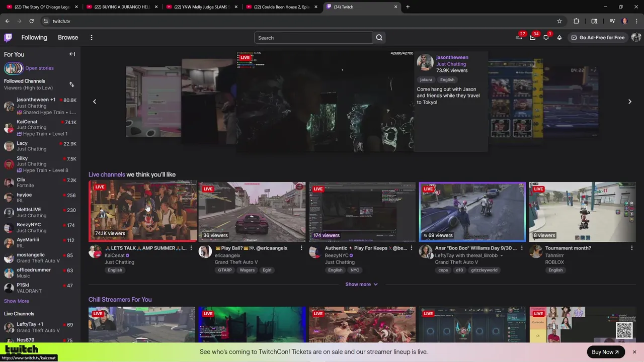The width and height of the screenshot is (644, 362).
Task: Open officedrummer Music channel in sidebar
Action: tap(40, 273)
